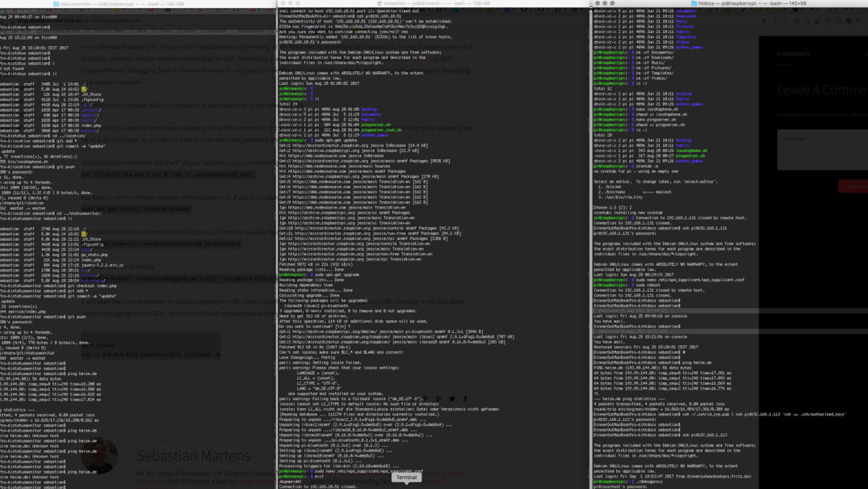Viewport: 868px width, 489px height.
Task: Click the "sudo apt-get upgrade" command line
Action: pyautogui.click(x=320, y=275)
